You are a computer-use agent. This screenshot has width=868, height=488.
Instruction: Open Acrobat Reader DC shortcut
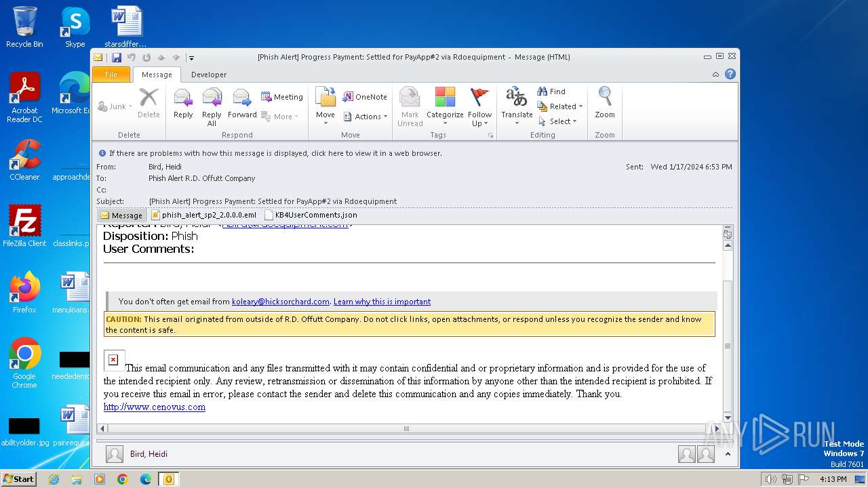click(x=24, y=98)
